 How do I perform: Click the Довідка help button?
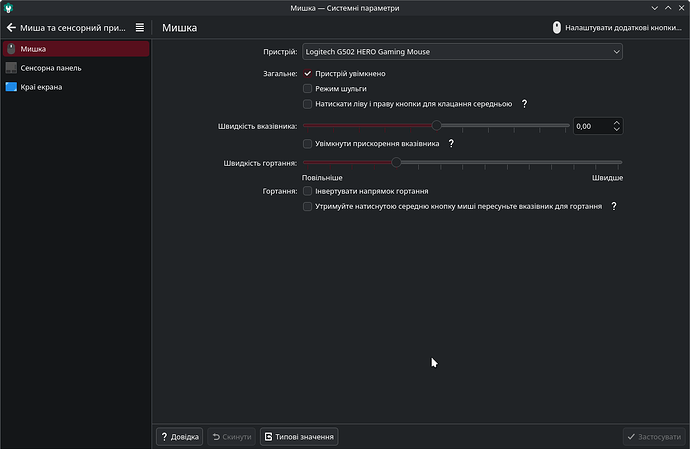180,437
